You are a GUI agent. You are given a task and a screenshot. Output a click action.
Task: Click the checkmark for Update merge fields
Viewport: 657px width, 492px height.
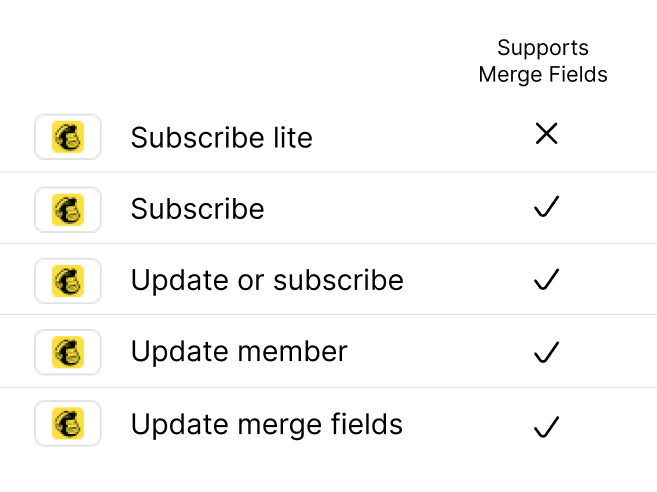pyautogui.click(x=546, y=427)
